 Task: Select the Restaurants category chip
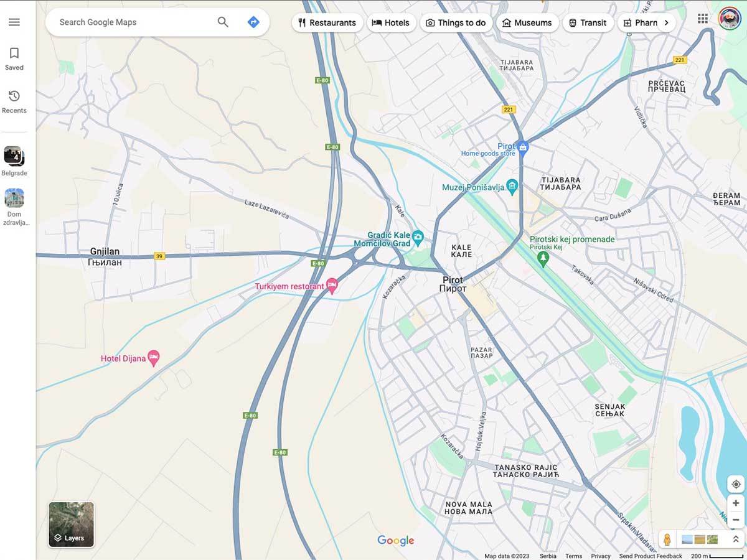(327, 22)
